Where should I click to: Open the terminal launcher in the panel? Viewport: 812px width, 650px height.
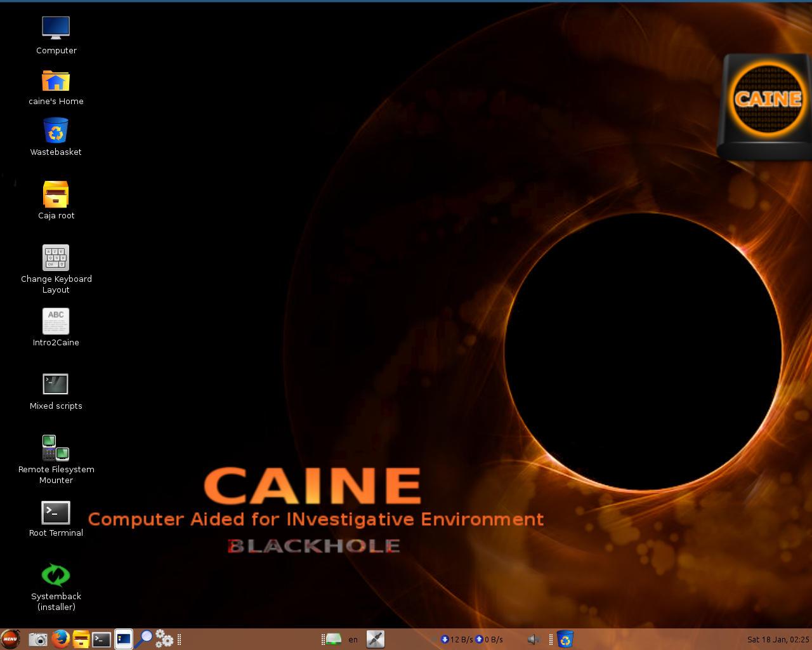point(101,639)
